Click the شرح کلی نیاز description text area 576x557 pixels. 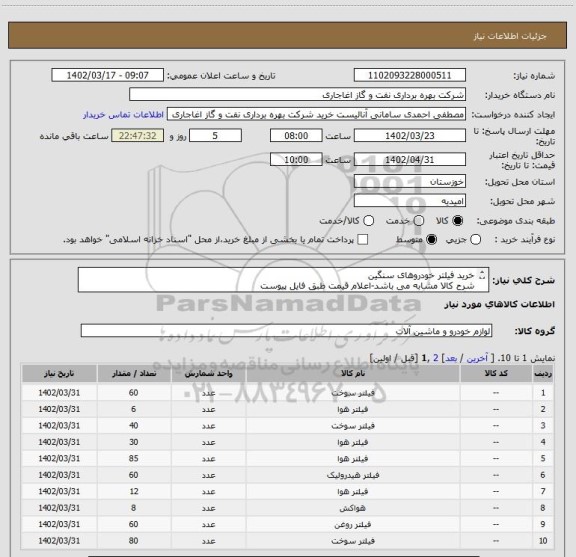283,280
